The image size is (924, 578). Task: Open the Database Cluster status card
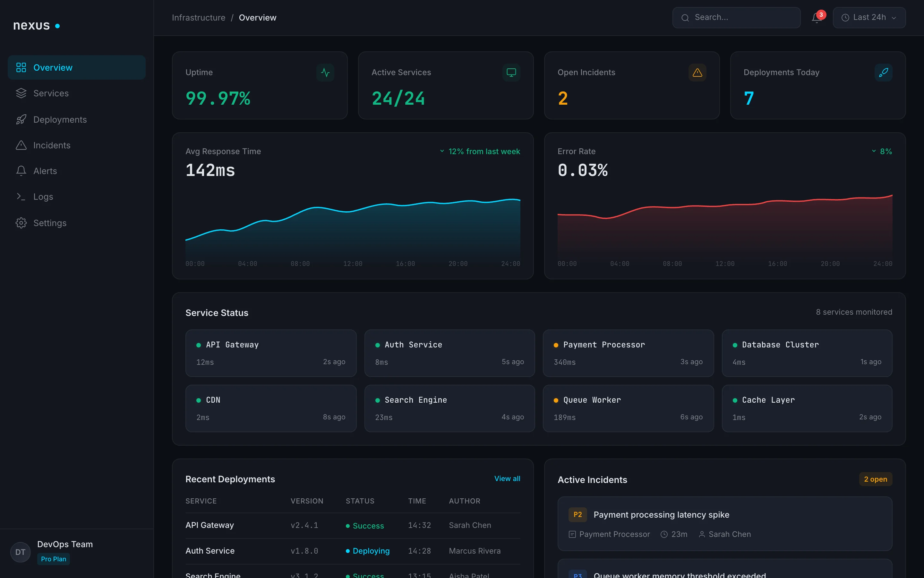click(807, 353)
